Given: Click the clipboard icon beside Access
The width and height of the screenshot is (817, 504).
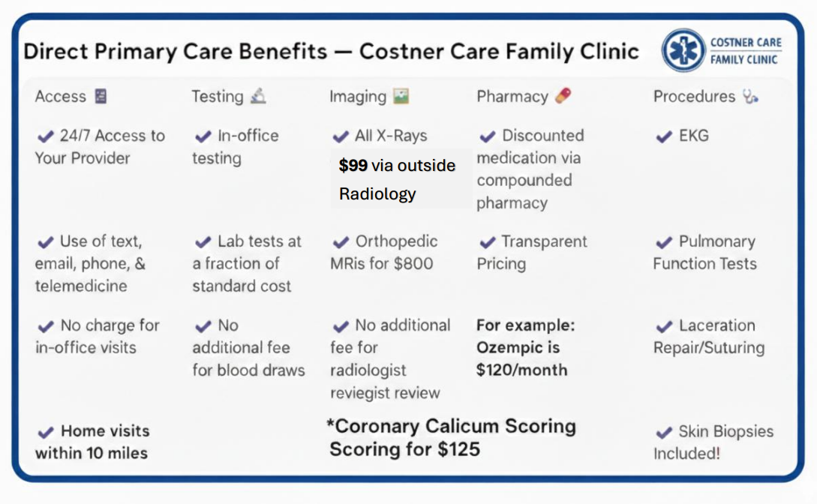Looking at the screenshot, I should point(101,97).
